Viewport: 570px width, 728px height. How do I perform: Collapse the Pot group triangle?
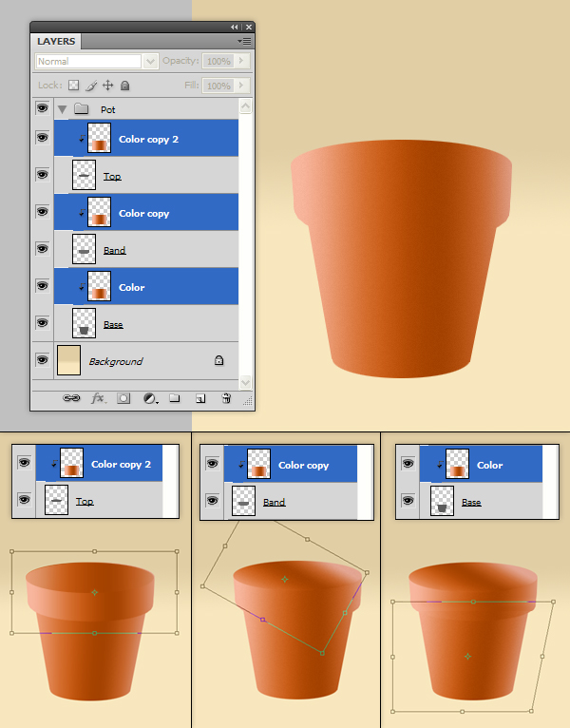point(63,109)
